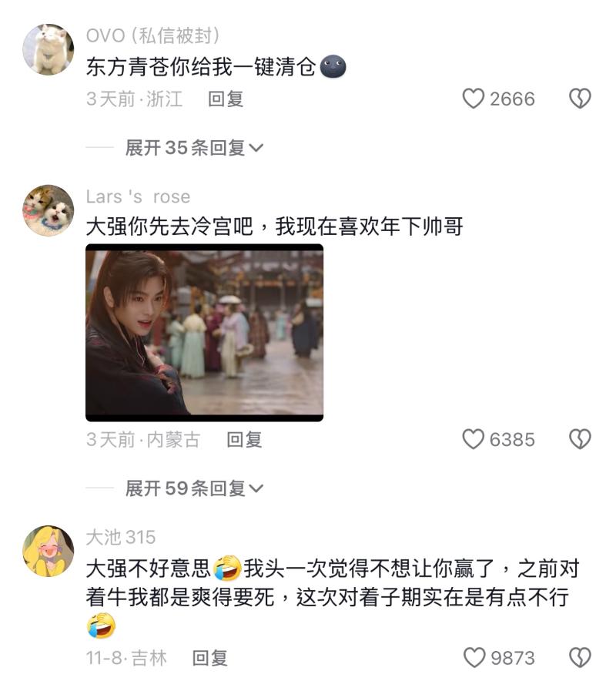Open username 大池 315 profile
The image size is (616, 681).
coord(121,537)
